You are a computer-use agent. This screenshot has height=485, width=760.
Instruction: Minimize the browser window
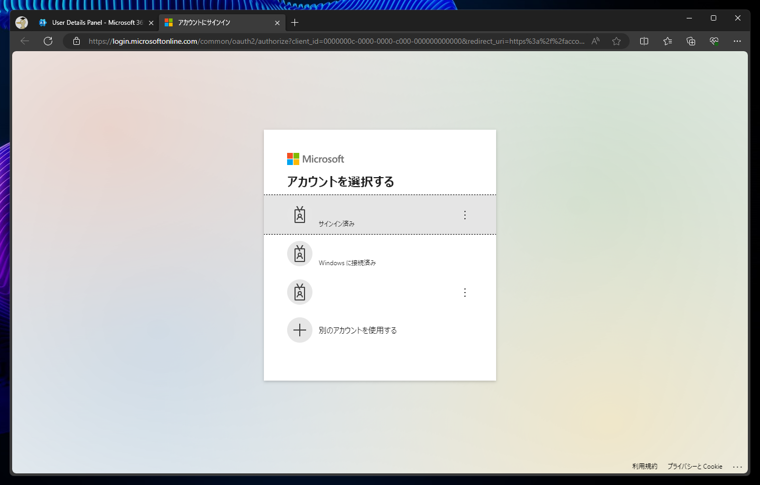point(689,18)
